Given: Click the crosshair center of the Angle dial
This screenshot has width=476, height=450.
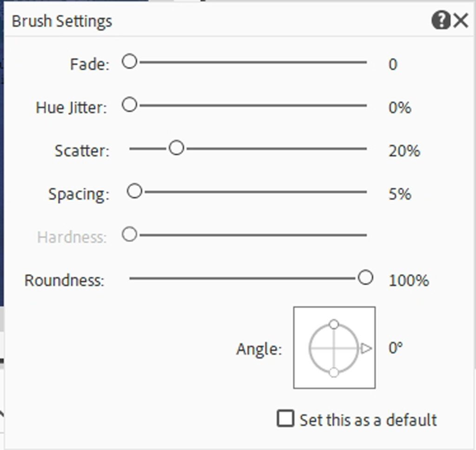Looking at the screenshot, I should point(334,348).
